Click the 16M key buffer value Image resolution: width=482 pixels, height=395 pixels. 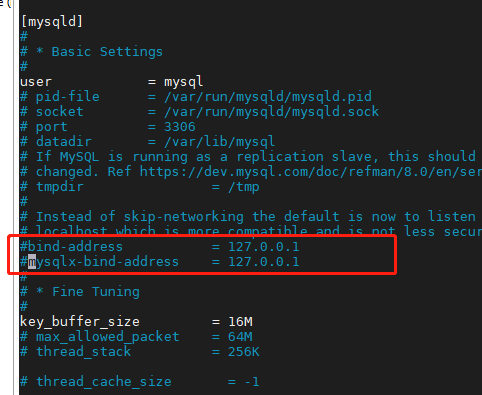[x=240, y=322]
